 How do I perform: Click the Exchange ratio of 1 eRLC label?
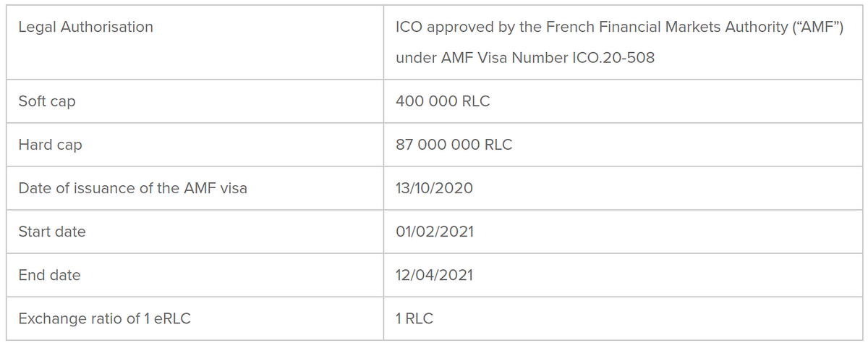pyautogui.click(x=105, y=318)
